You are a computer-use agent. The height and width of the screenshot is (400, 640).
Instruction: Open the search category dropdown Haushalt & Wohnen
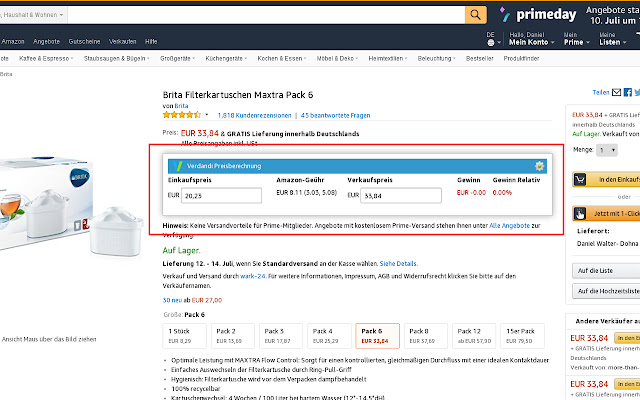pyautogui.click(x=33, y=15)
